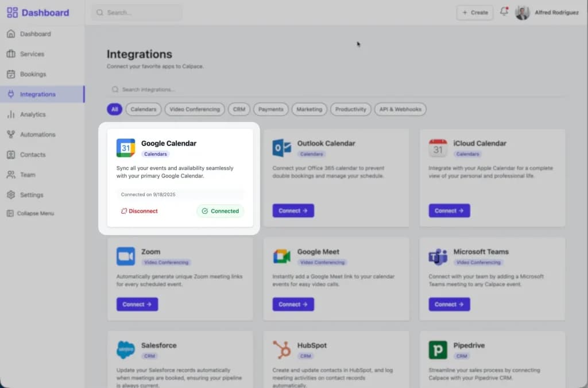Viewport: 588px width, 388px height.
Task: Click the Zoom app icon
Action: (x=126, y=256)
